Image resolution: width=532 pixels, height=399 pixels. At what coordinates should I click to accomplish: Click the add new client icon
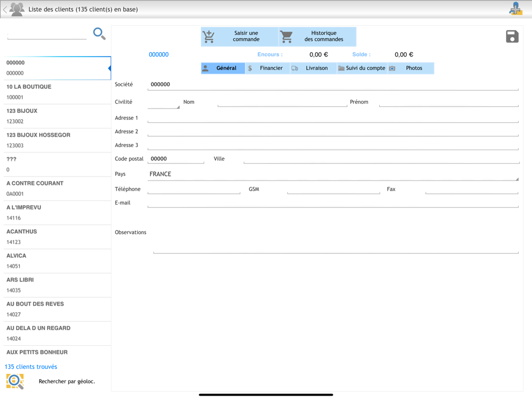pyautogui.click(x=516, y=9)
